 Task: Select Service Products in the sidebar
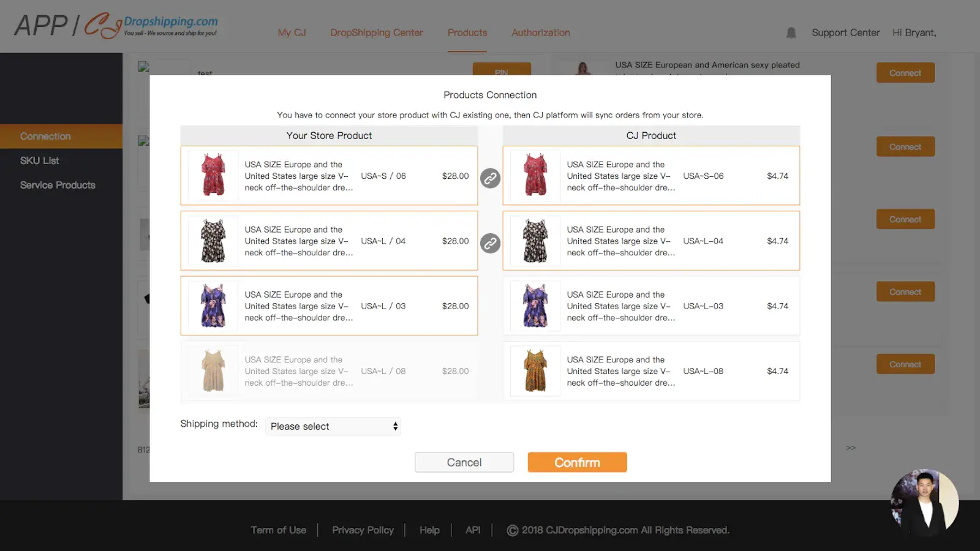(58, 185)
